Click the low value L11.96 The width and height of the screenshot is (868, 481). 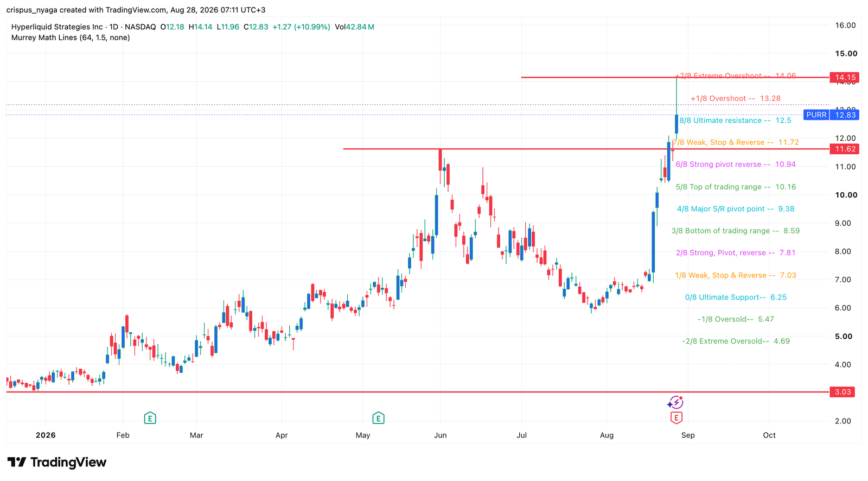228,27
